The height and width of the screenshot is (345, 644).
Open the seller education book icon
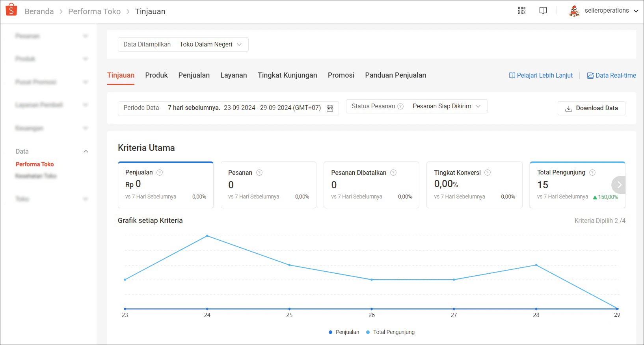pos(543,11)
